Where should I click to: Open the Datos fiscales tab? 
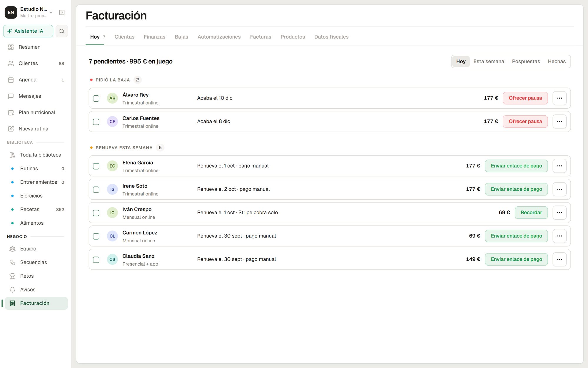331,37
